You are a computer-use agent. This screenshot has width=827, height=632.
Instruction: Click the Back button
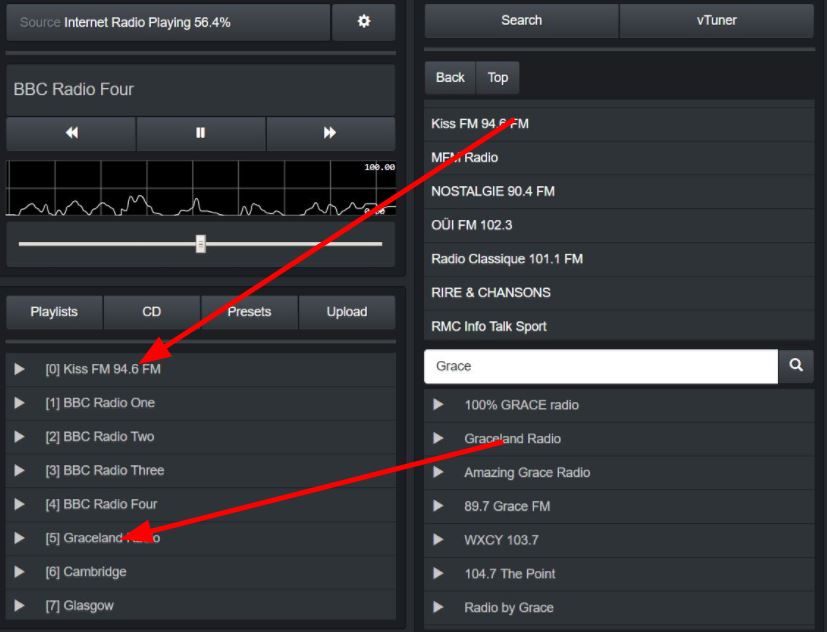(450, 78)
